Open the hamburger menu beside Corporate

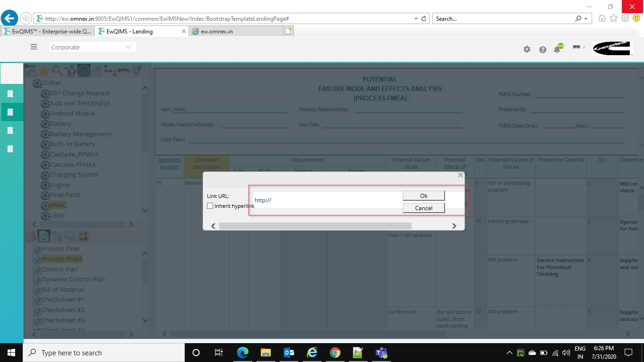[33, 47]
